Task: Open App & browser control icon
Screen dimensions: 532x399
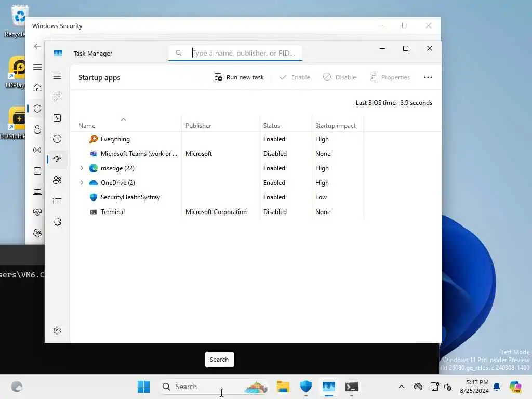Action: pos(37,170)
